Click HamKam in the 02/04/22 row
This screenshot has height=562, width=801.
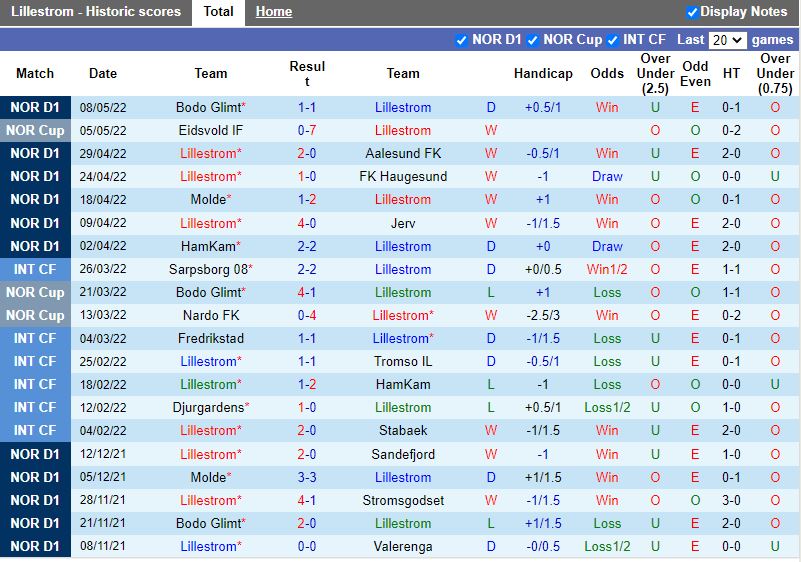click(208, 246)
